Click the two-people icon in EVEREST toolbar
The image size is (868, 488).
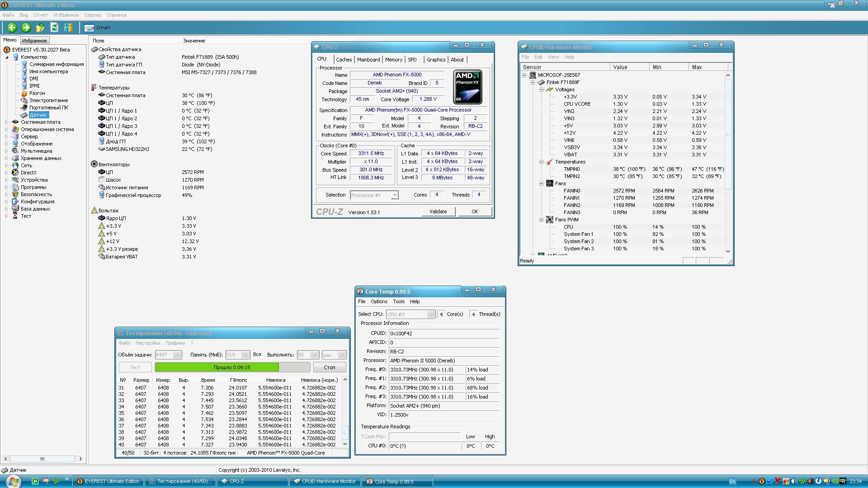click(x=68, y=28)
